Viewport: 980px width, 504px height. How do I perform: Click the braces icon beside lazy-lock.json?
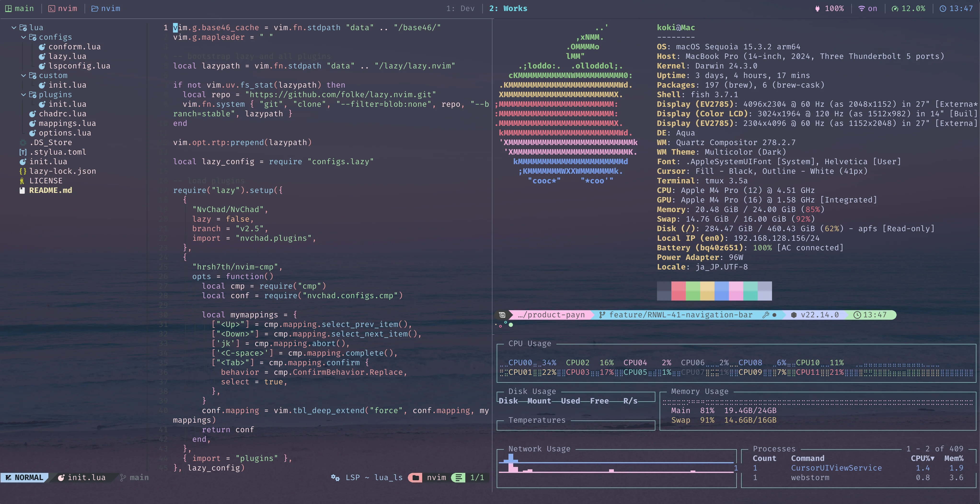click(23, 171)
